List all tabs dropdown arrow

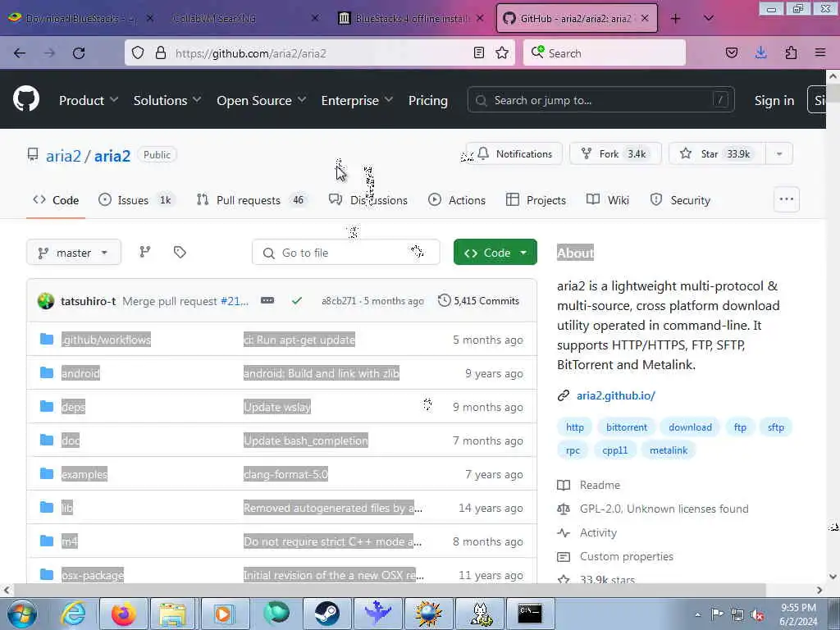(708, 18)
